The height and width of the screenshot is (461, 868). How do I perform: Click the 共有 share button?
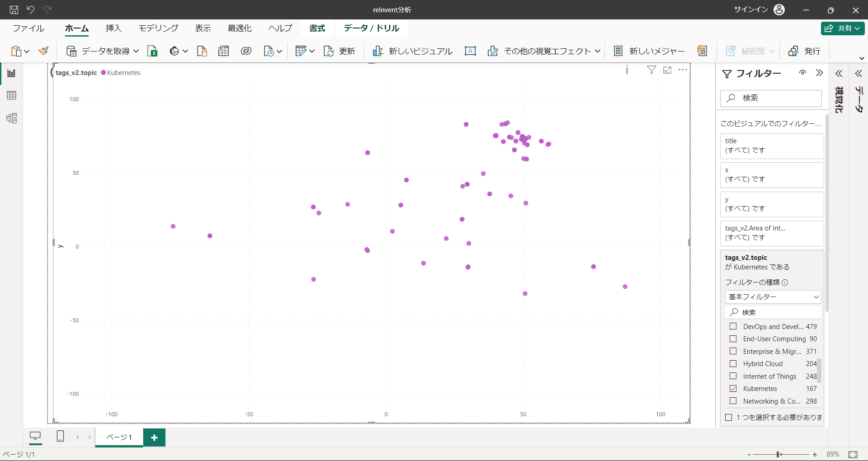coord(842,28)
